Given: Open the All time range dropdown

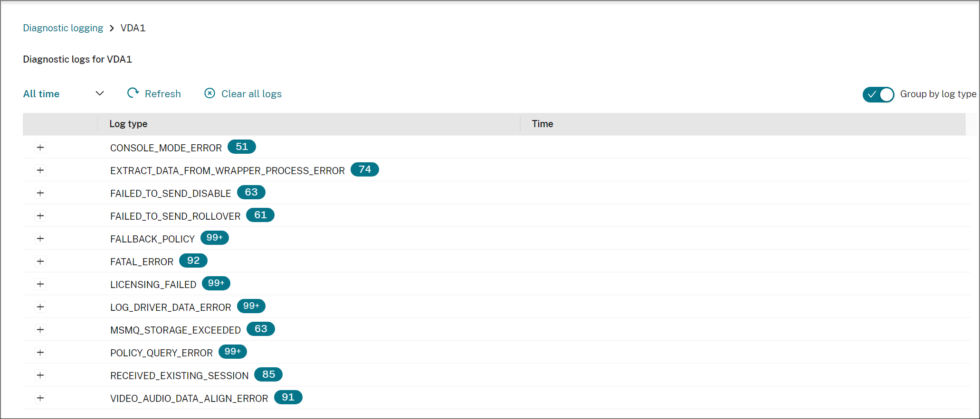Looking at the screenshot, I should coord(64,93).
